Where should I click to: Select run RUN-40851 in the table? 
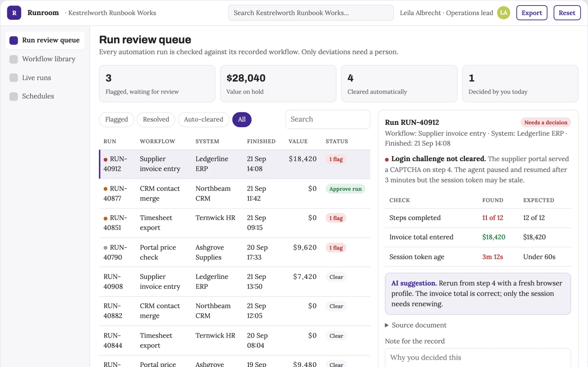point(234,223)
